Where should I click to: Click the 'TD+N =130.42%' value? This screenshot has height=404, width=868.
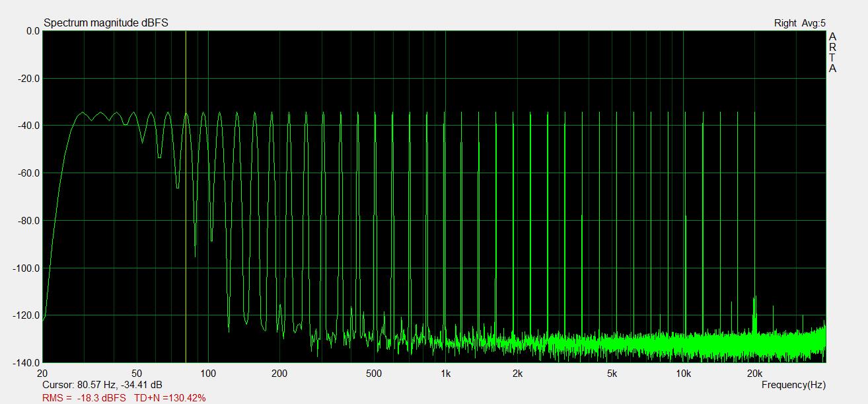click(170, 398)
